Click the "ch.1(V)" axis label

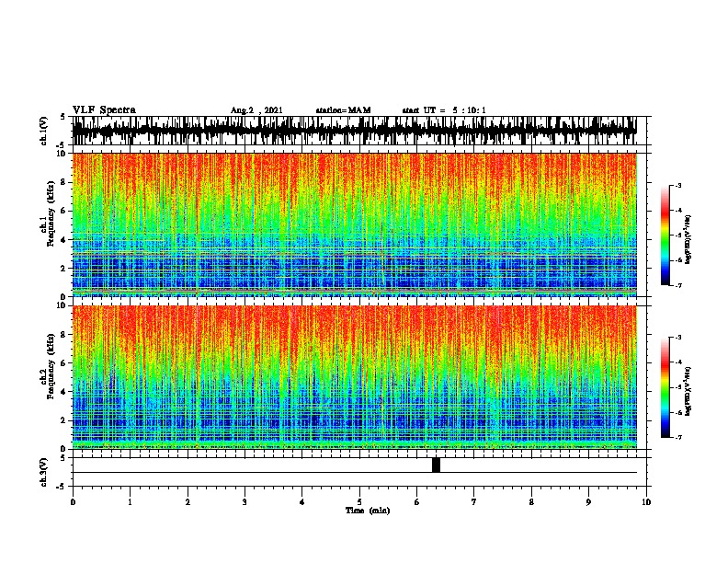(44, 131)
